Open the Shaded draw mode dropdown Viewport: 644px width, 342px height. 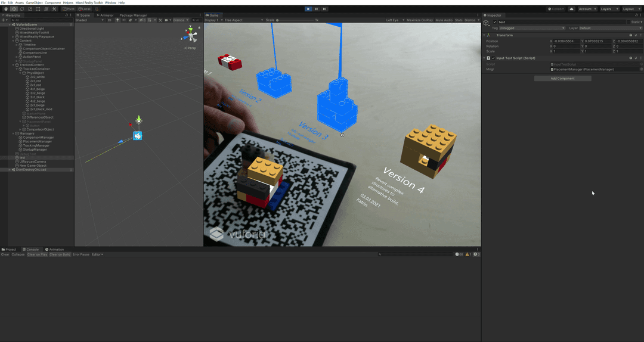(89, 20)
